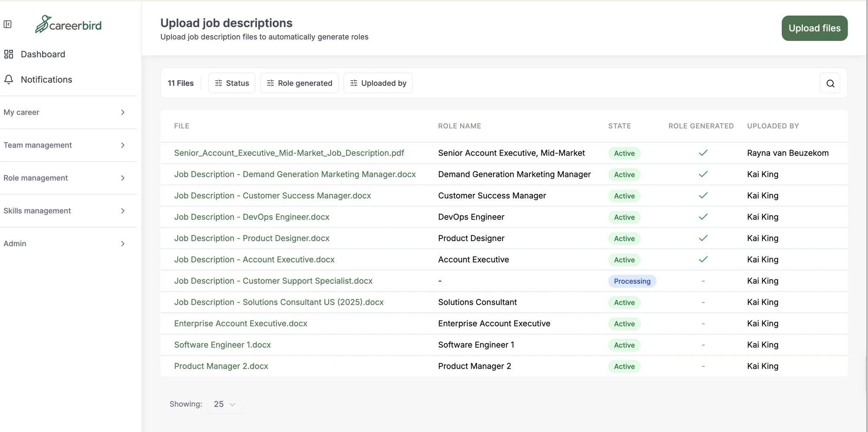Click role name Solutions Consultant
Screen dimensions: 868x432
(x=477, y=302)
